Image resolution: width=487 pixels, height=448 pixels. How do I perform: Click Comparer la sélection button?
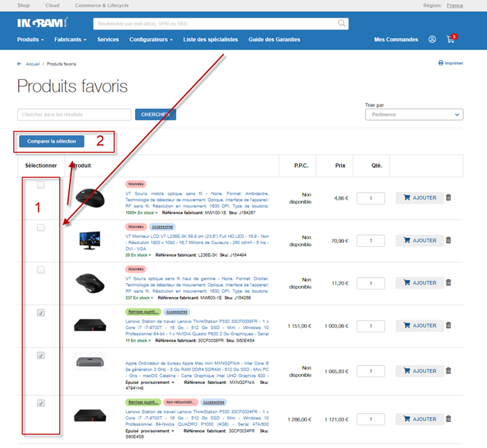[x=51, y=141]
